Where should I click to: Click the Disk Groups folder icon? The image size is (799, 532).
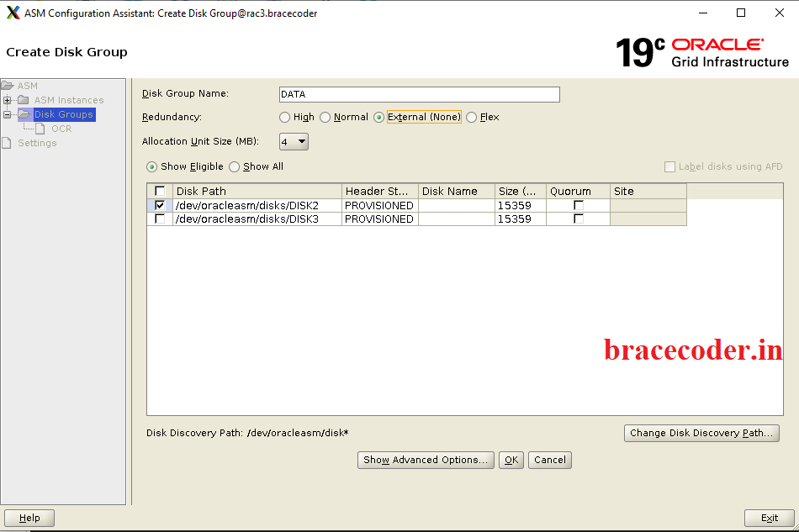(x=24, y=114)
